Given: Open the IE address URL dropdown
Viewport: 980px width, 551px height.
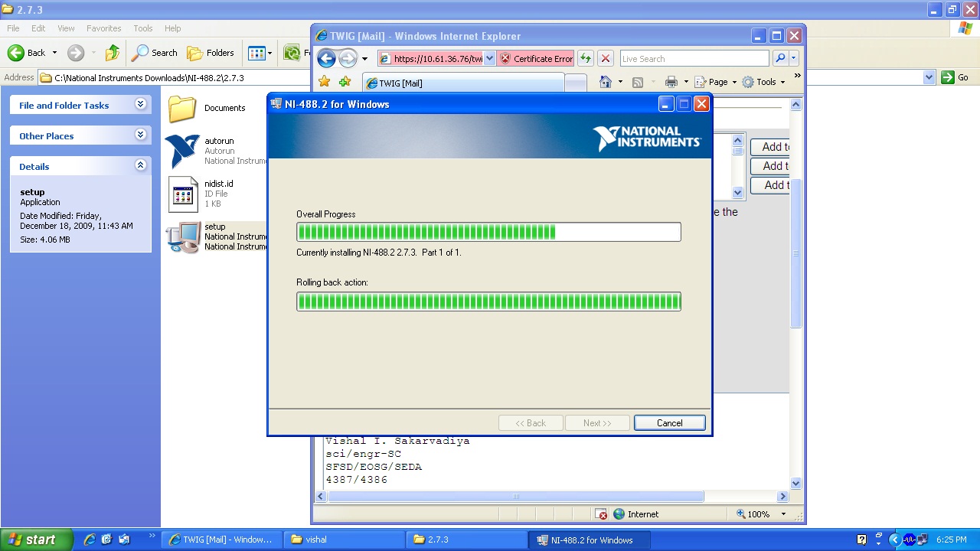Looking at the screenshot, I should (x=490, y=59).
